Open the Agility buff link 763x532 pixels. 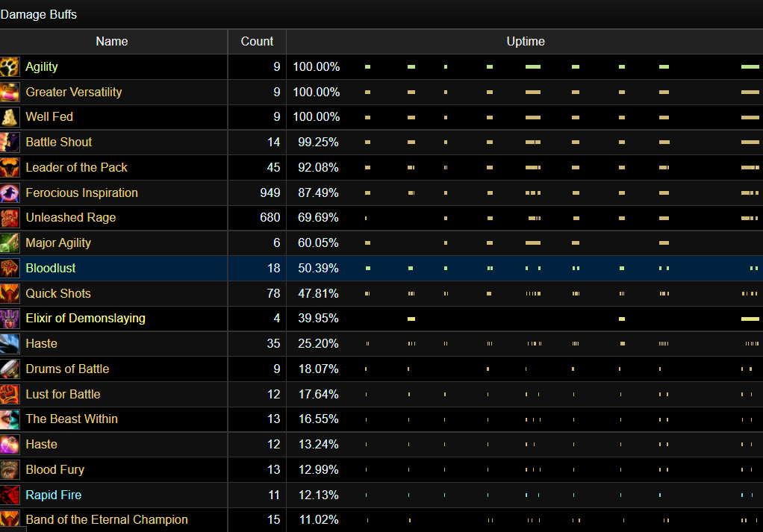tap(42, 67)
